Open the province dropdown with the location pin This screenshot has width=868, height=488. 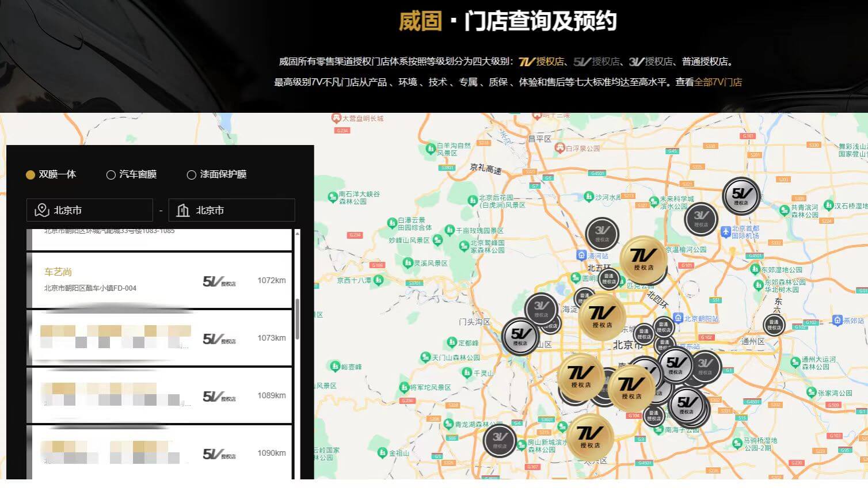(89, 211)
